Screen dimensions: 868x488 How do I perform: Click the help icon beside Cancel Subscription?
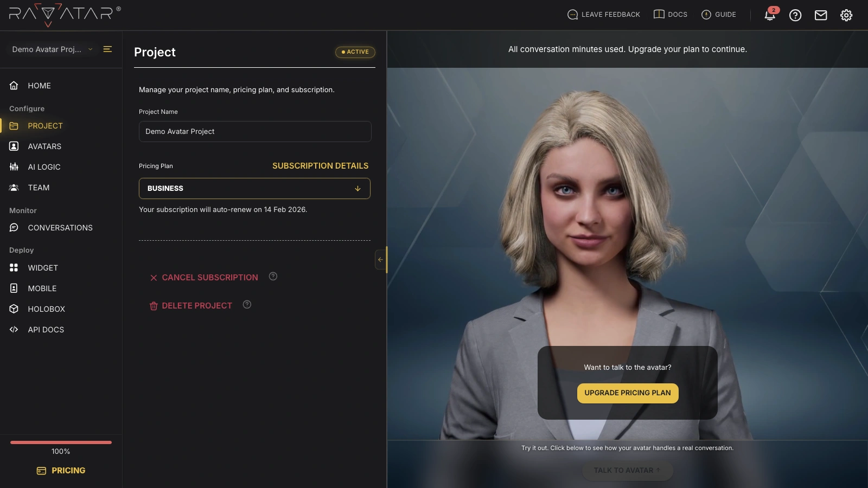(273, 277)
